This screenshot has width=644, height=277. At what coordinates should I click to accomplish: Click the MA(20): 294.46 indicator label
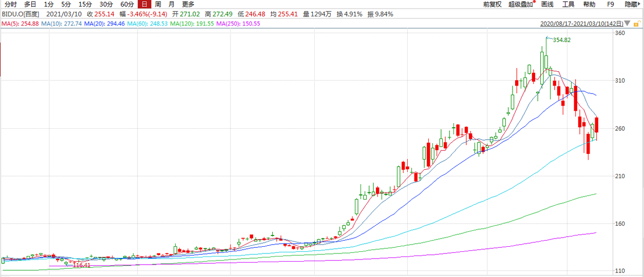pyautogui.click(x=105, y=24)
